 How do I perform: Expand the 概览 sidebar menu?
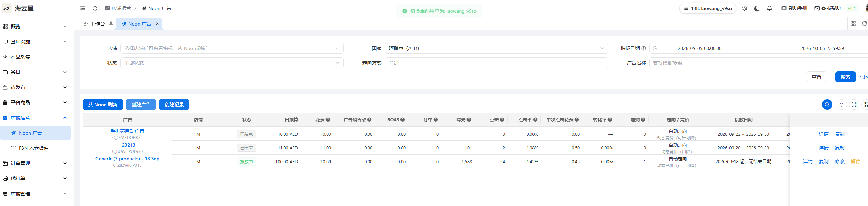(35, 27)
